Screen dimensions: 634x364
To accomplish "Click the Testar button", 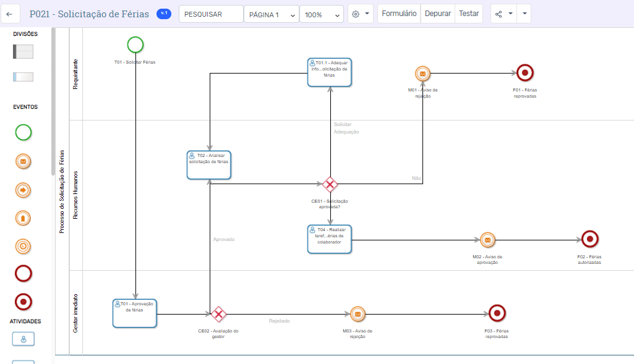I will (468, 14).
